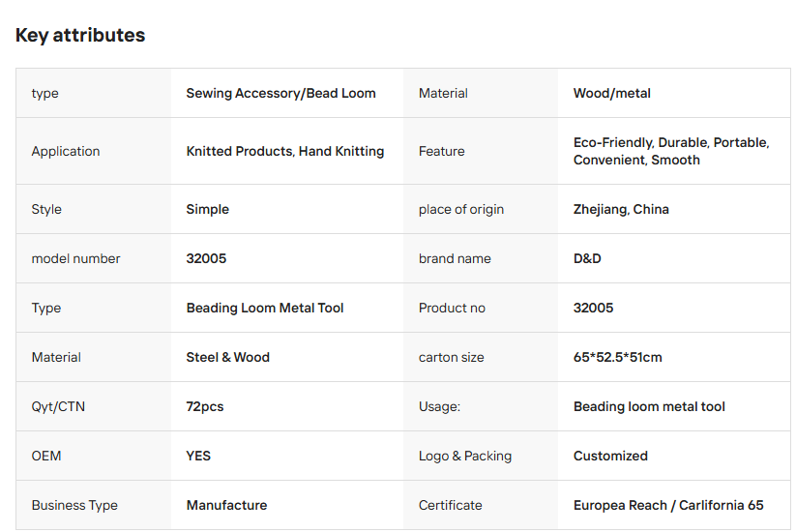Image resolution: width=796 pixels, height=532 pixels.
Task: Click the Usage Beading loom metal tool value
Action: (x=649, y=406)
